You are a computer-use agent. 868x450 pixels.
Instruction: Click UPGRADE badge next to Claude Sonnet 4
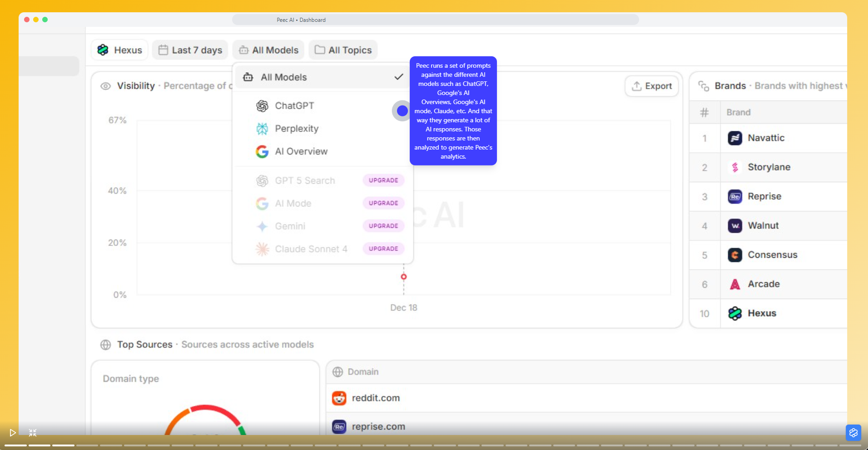click(383, 249)
